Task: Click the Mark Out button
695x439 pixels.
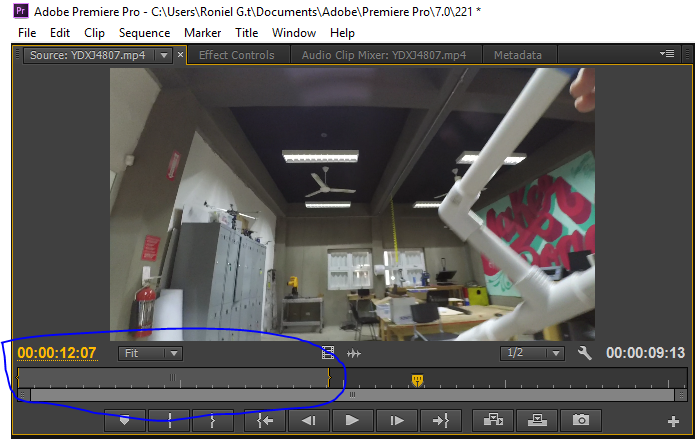Action: (213, 420)
